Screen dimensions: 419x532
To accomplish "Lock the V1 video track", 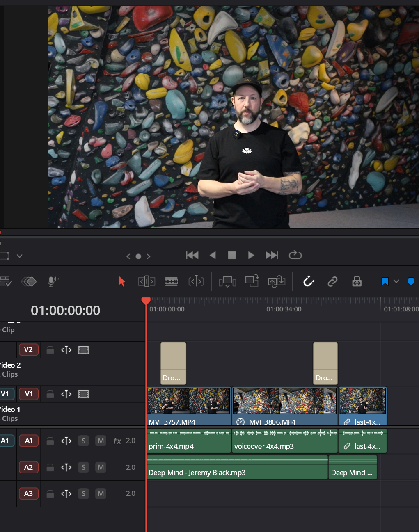I will coord(50,394).
